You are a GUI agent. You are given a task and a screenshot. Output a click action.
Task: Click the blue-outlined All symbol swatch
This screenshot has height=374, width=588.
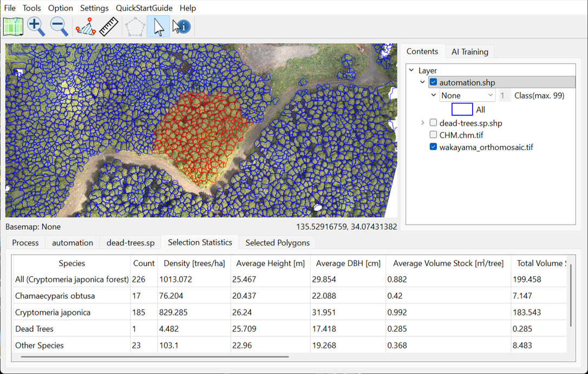click(462, 109)
